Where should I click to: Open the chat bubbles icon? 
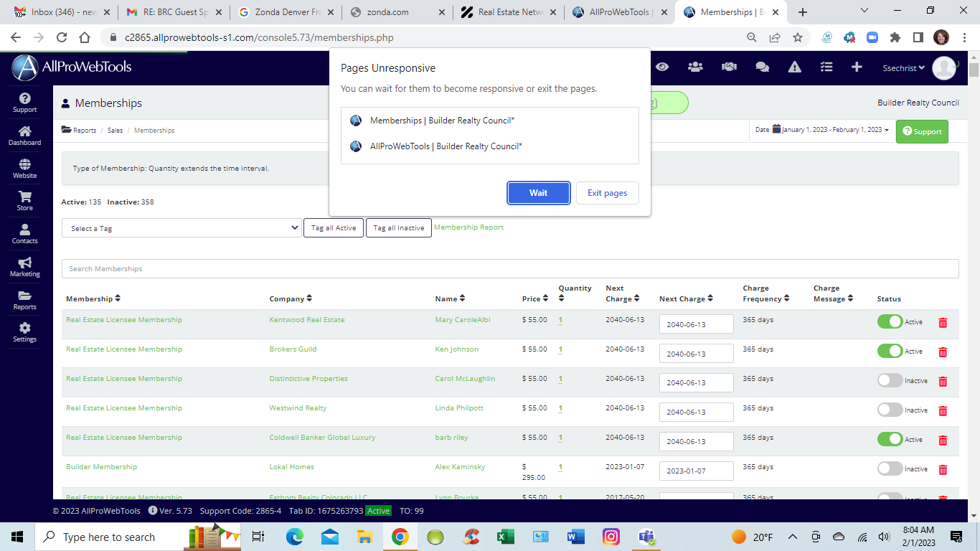762,67
